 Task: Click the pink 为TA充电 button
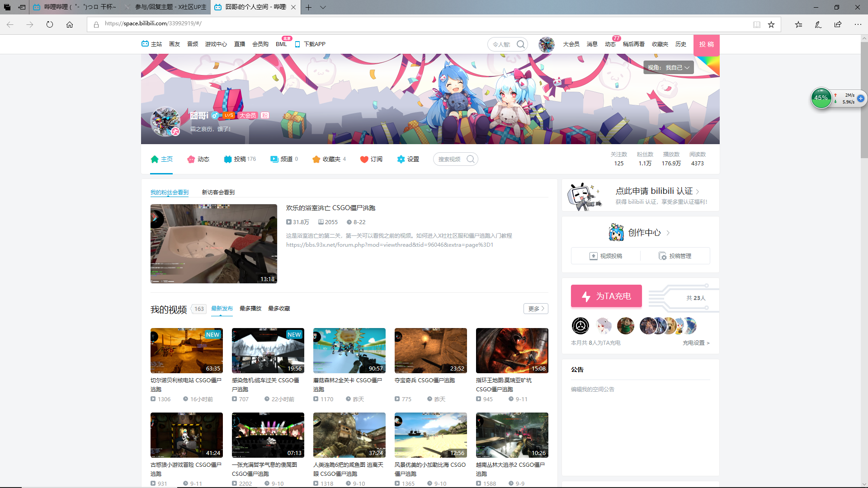click(x=606, y=296)
